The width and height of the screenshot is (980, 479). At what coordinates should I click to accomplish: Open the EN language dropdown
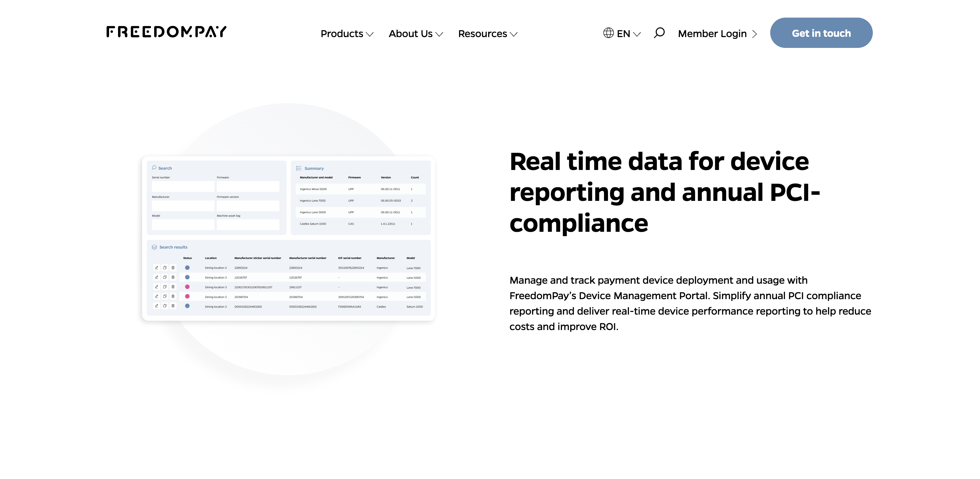(629, 33)
